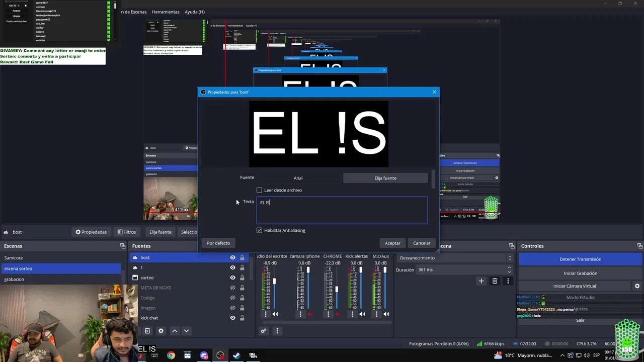Move selected source down
Viewport: 644px width, 362px height.
click(x=186, y=331)
